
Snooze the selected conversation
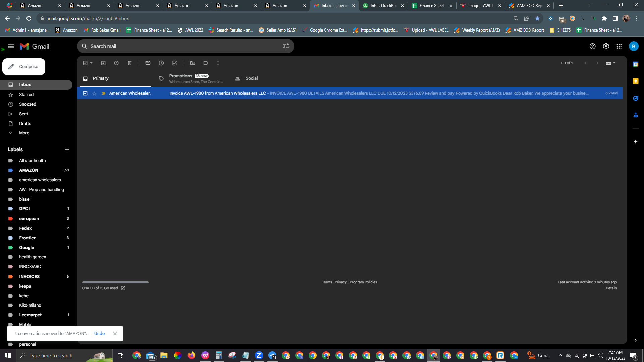point(161,63)
